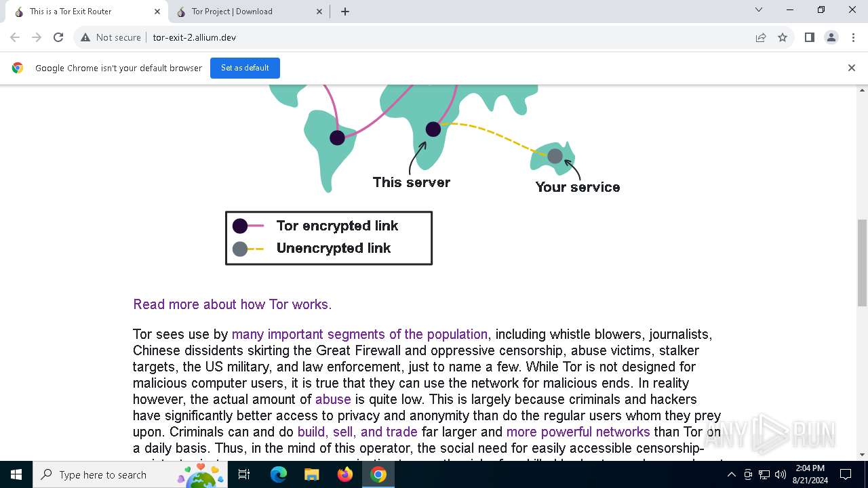Screen dimensions: 868x488
Task: Close the Tor Exit Router tab
Action: [157, 12]
